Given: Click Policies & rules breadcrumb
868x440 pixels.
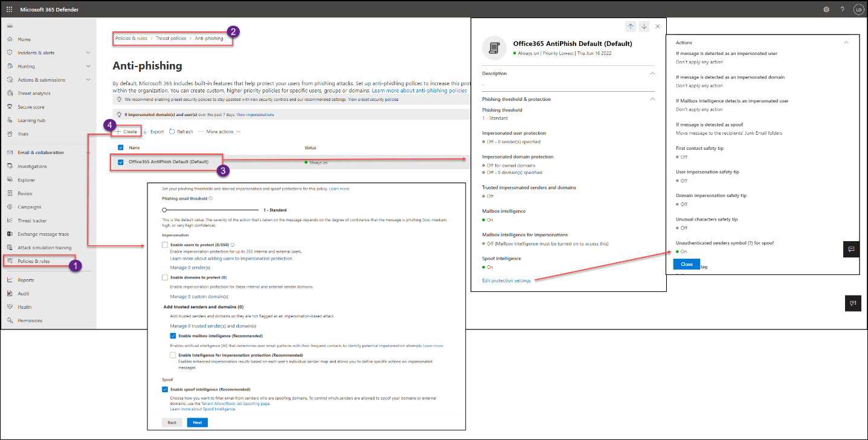Looking at the screenshot, I should (x=132, y=38).
